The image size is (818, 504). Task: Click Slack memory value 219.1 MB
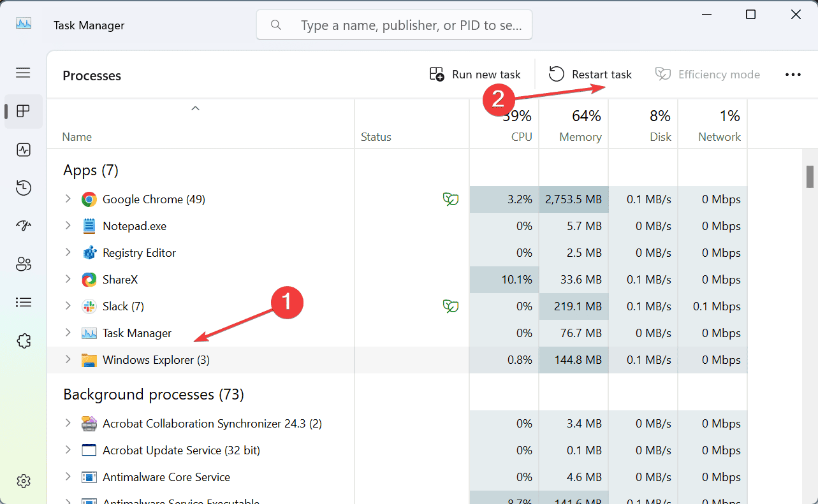tap(574, 306)
